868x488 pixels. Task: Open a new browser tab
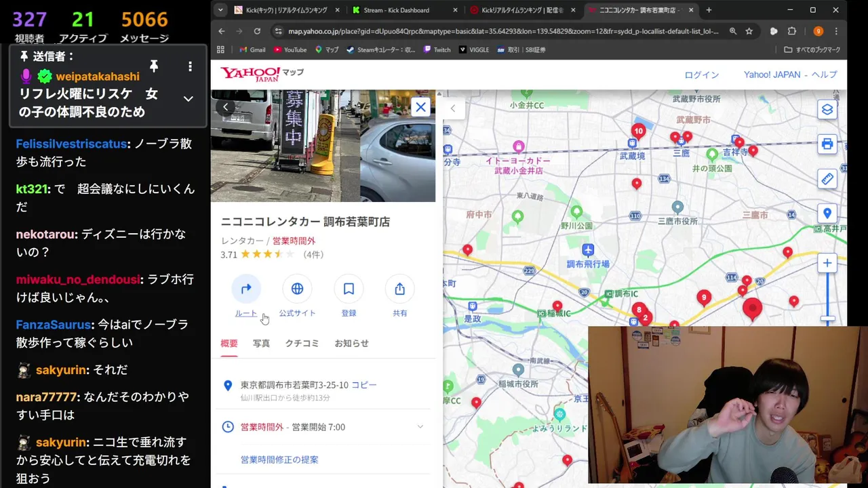point(709,10)
